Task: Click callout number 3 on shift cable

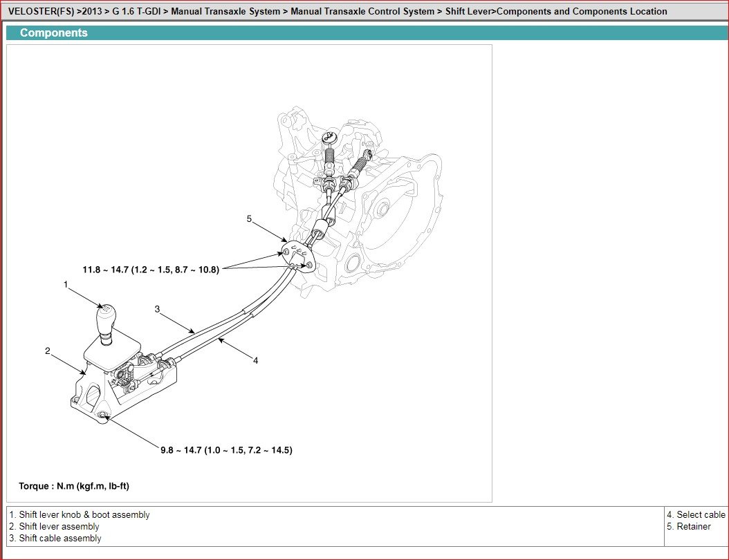Action: coord(157,309)
